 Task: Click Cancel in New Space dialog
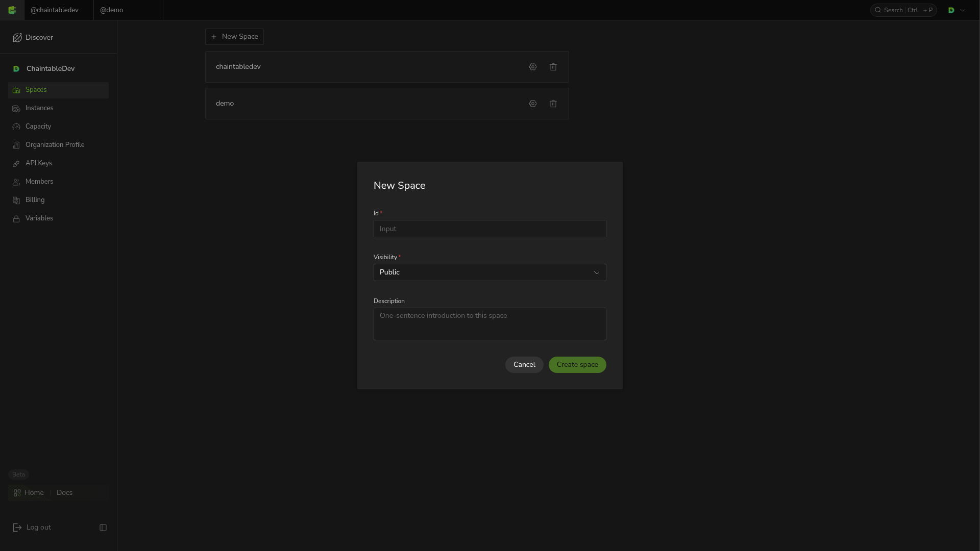click(524, 365)
